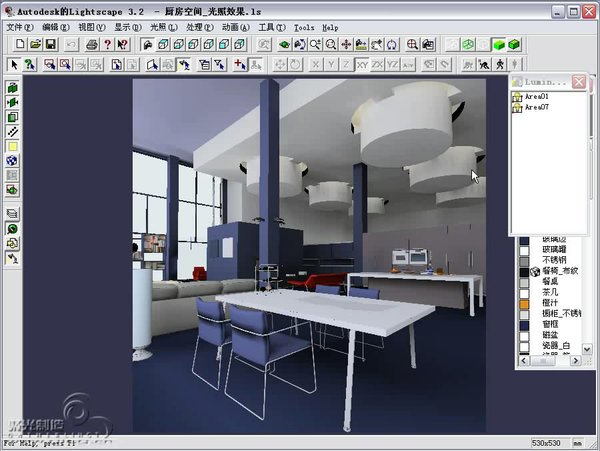Click materials list scroll right arrow

(575, 361)
